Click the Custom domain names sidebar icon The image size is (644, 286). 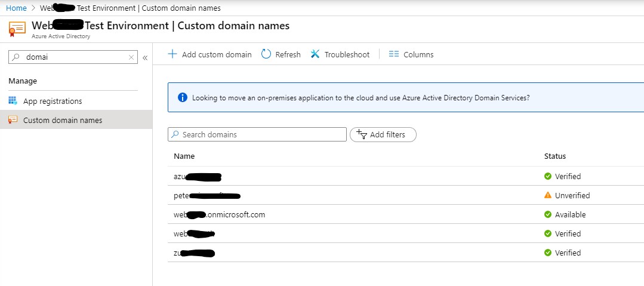pos(13,120)
